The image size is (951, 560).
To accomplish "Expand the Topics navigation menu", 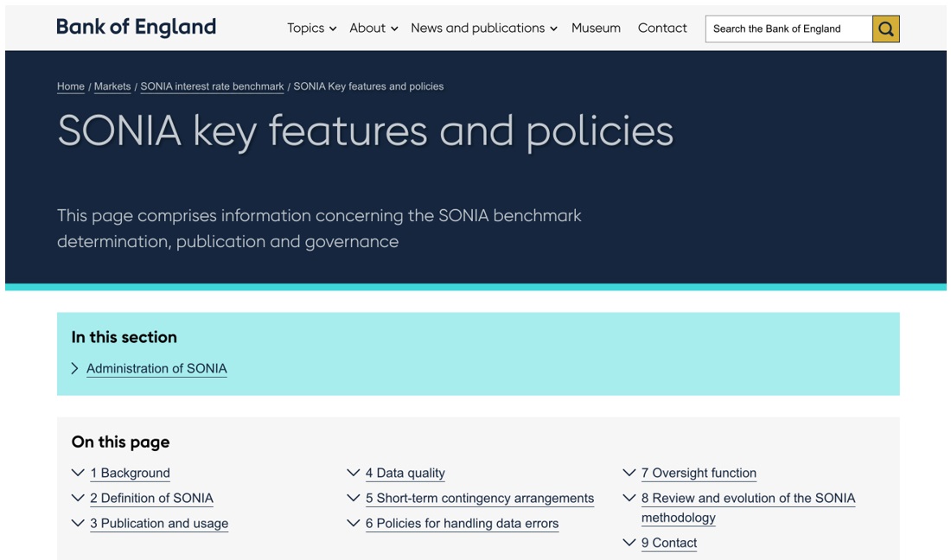I will pyautogui.click(x=312, y=29).
